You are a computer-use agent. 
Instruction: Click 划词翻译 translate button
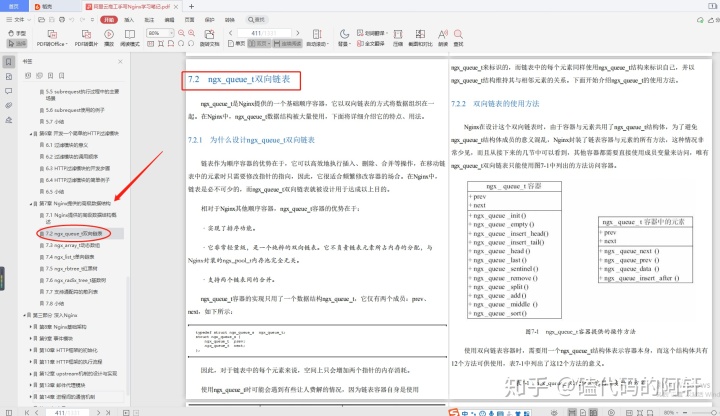click(371, 33)
